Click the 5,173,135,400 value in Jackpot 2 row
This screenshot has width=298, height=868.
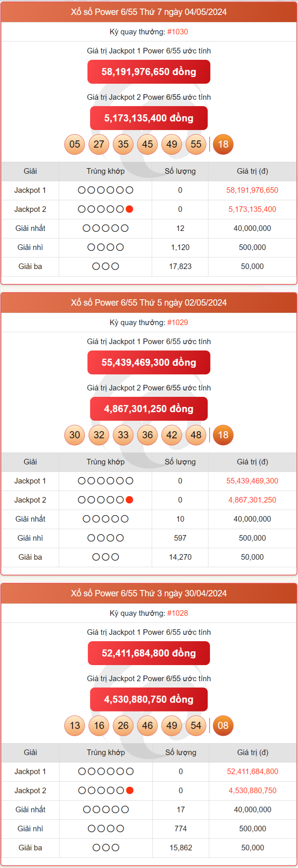(252, 209)
